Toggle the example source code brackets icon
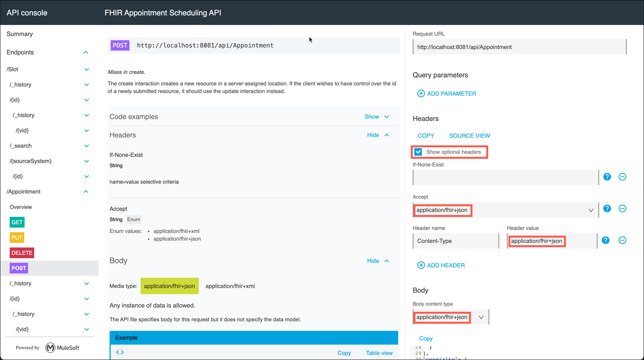The height and width of the screenshot is (360, 644). click(x=120, y=352)
